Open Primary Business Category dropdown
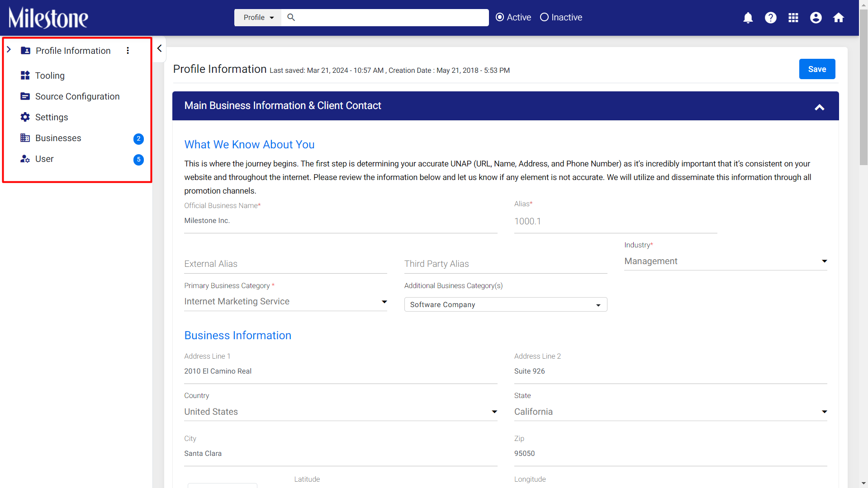This screenshot has height=488, width=868. click(x=285, y=302)
